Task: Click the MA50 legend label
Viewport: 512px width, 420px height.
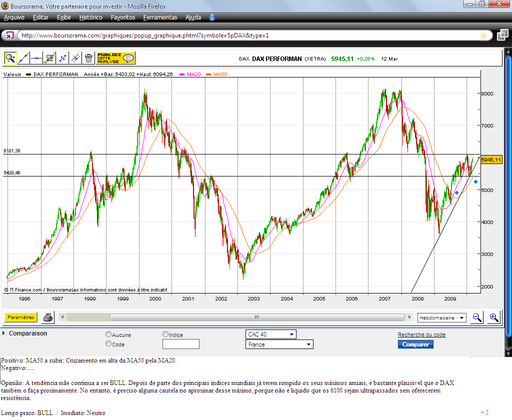Action: 220,74
